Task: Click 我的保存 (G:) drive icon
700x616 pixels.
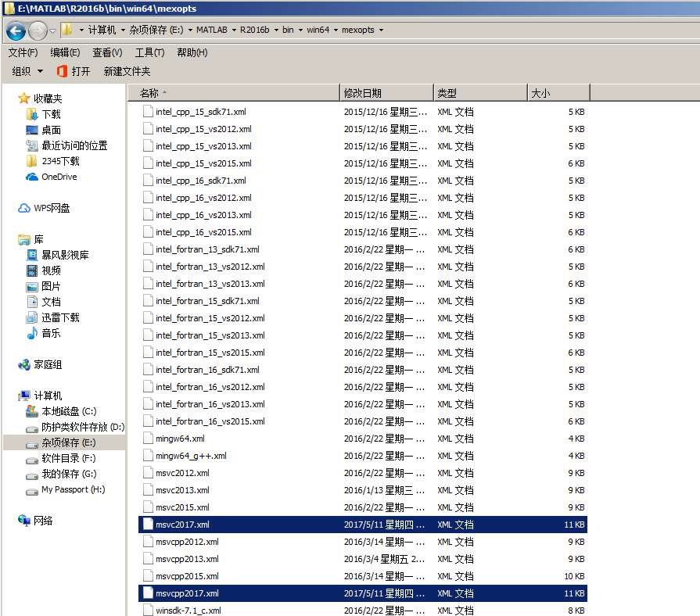Action: (x=32, y=475)
